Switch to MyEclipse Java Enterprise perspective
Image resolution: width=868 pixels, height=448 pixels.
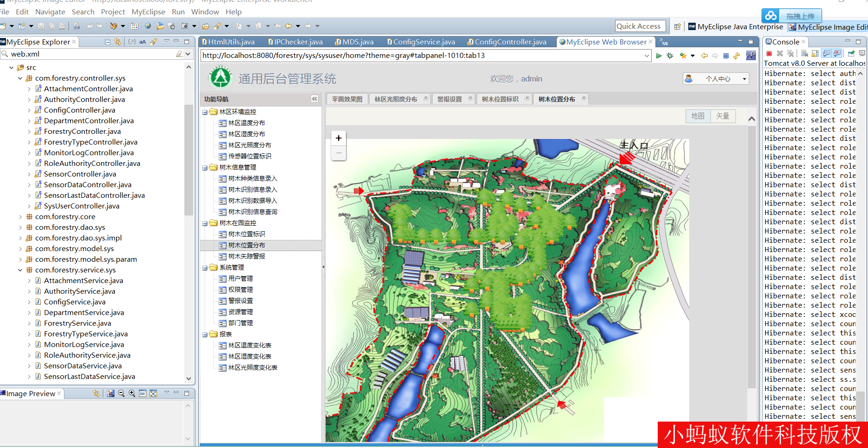[736, 27]
